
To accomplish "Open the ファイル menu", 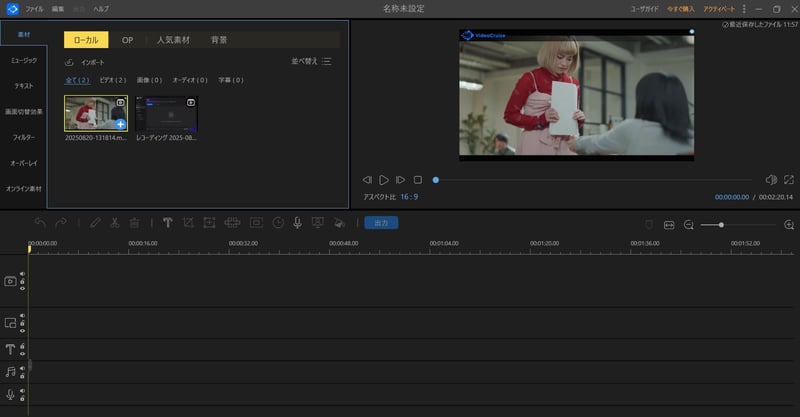I will [34, 8].
